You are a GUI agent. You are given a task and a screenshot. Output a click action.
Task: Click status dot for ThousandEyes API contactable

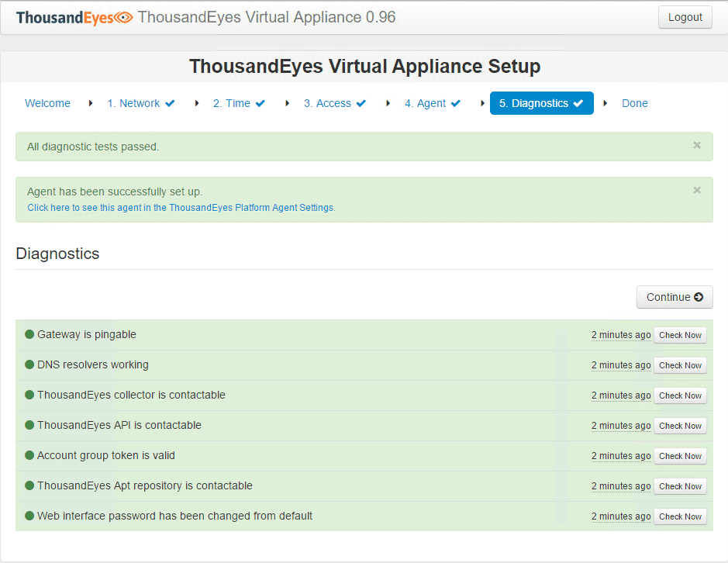[x=29, y=425]
